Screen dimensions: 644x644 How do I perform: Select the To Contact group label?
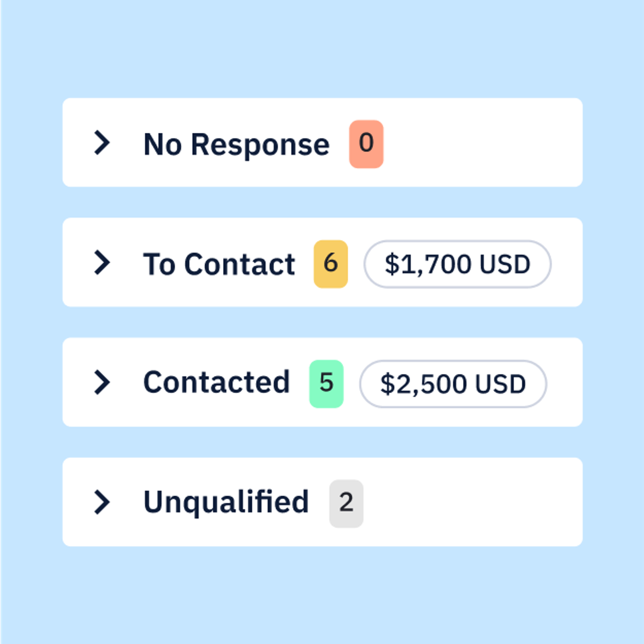tap(219, 264)
